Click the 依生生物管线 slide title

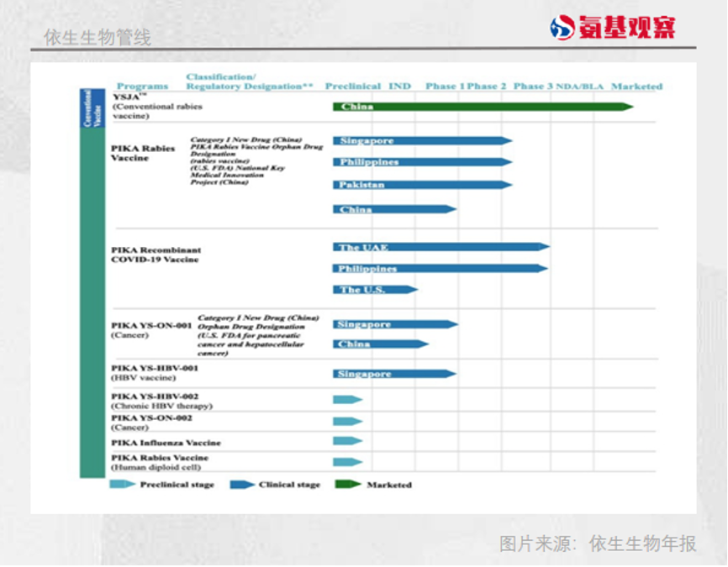tap(98, 37)
